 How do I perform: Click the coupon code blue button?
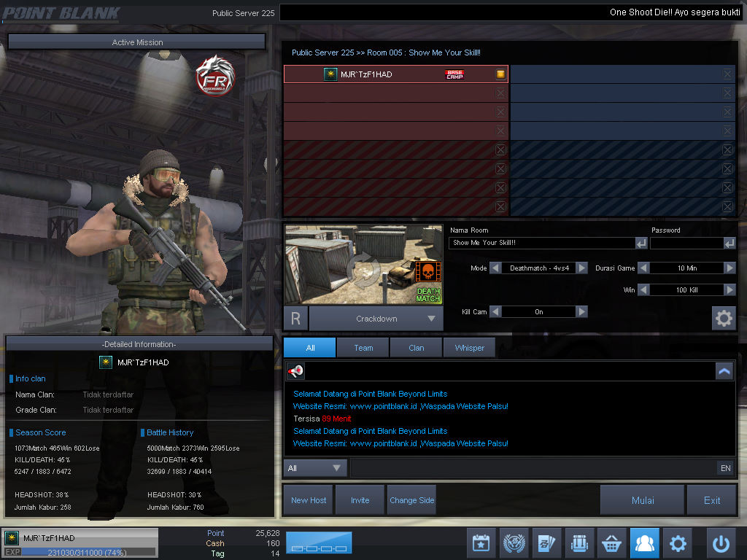[319, 542]
